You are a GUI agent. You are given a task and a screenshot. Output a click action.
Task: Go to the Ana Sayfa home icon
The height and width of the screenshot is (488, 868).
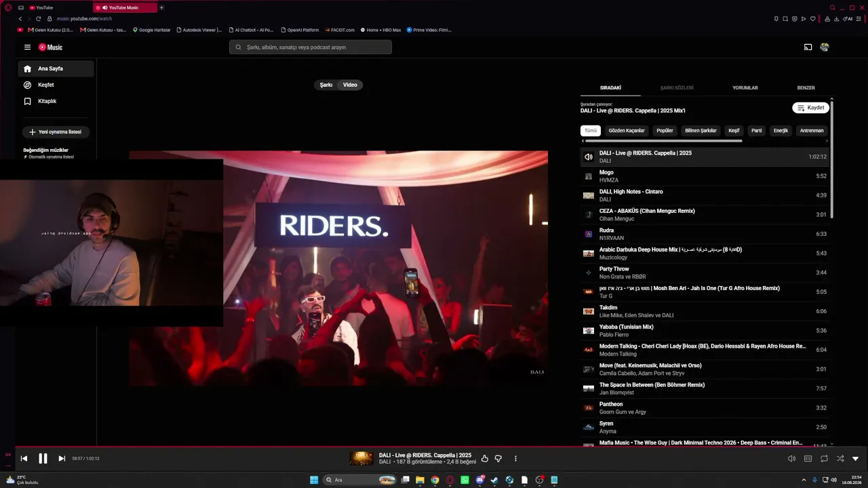28,68
